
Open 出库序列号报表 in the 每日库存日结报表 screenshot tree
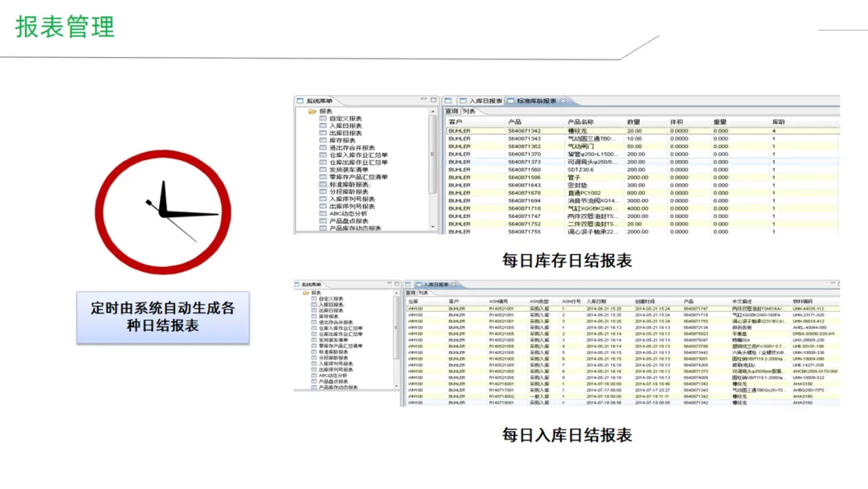point(352,206)
